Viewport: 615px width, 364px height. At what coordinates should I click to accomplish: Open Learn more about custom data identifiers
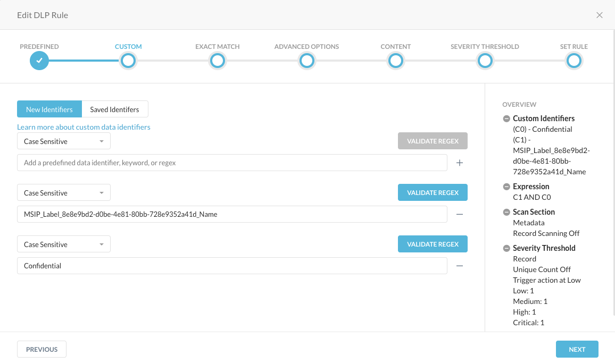coord(84,127)
